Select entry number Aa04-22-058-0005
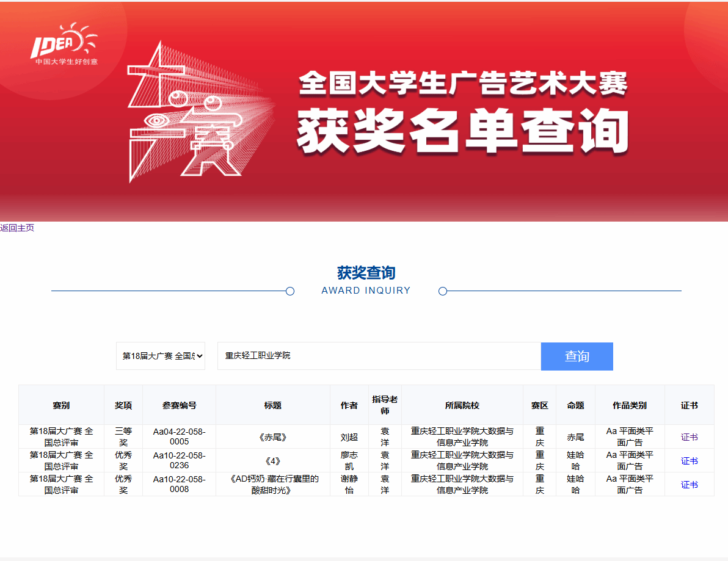Image resolution: width=728 pixels, height=561 pixels. coord(179,436)
